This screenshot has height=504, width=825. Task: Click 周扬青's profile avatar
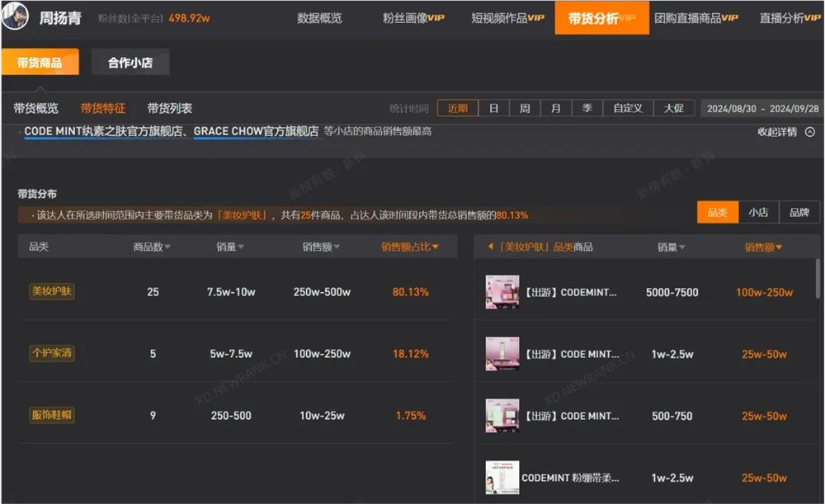pos(14,16)
